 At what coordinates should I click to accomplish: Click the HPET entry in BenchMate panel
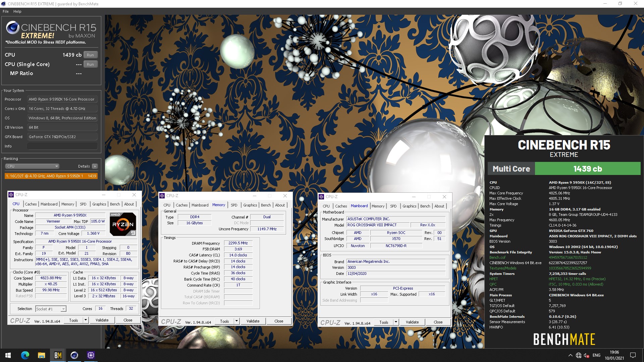coord(494,279)
